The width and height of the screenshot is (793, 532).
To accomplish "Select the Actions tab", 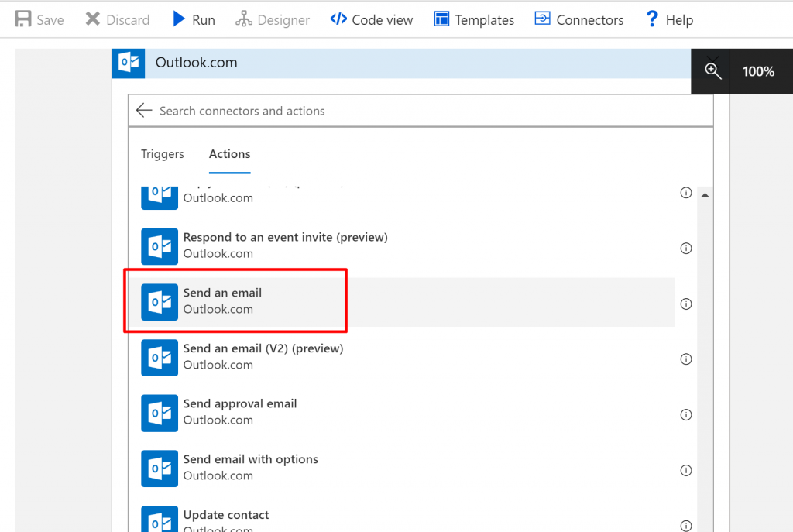I will pos(229,154).
